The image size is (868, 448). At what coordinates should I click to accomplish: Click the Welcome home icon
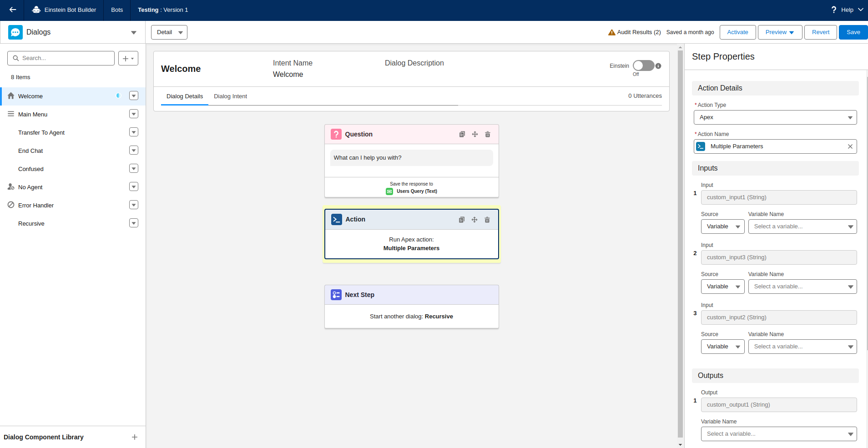pyautogui.click(x=11, y=96)
